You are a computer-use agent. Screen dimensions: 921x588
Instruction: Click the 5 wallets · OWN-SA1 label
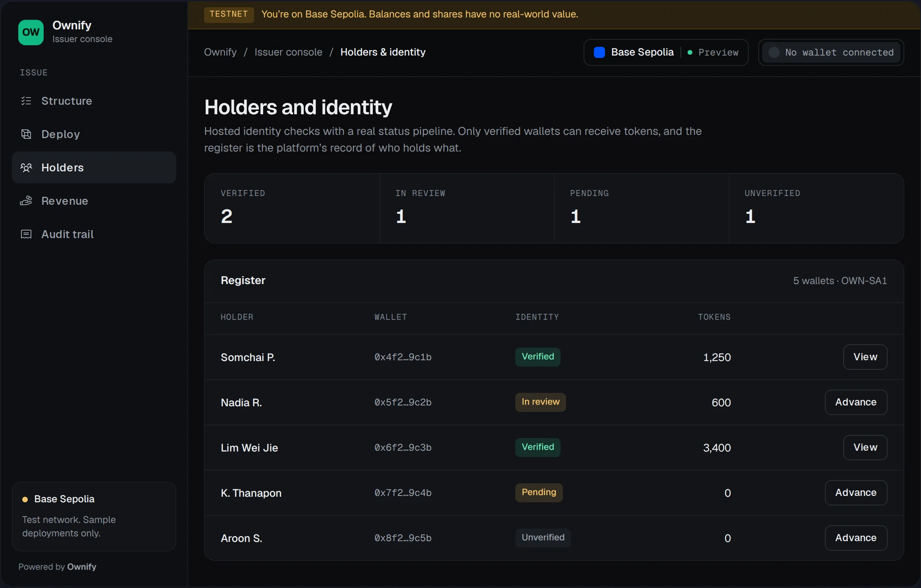click(840, 281)
